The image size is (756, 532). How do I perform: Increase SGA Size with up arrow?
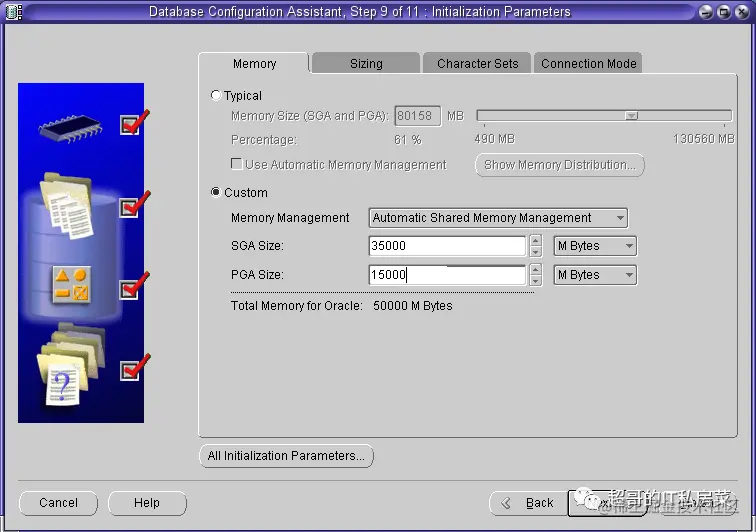(x=535, y=240)
